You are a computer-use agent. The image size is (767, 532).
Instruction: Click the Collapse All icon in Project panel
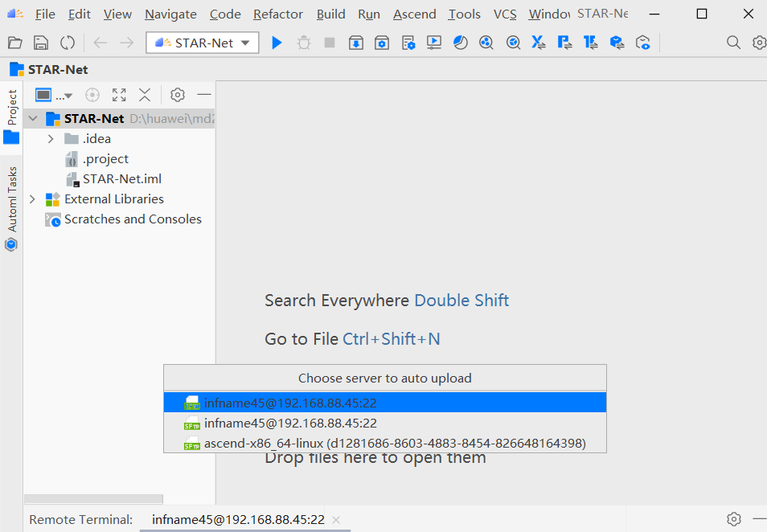point(145,95)
